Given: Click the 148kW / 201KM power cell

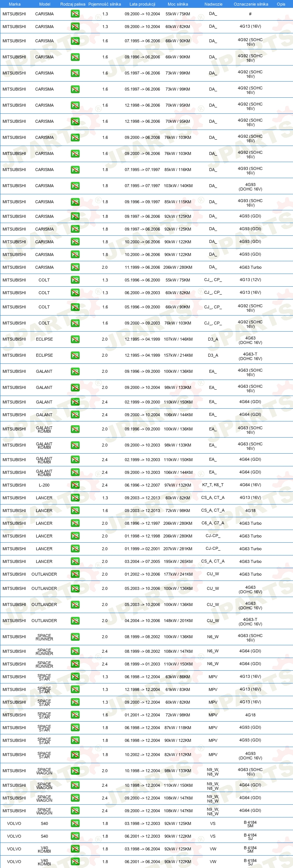Looking at the screenshot, I should pyautogui.click(x=178, y=621).
